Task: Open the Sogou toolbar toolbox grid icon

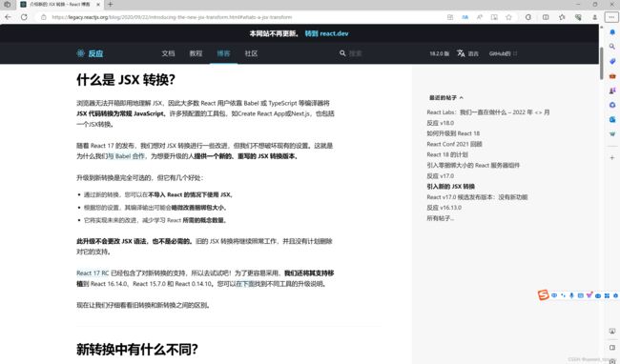Action: [607, 295]
